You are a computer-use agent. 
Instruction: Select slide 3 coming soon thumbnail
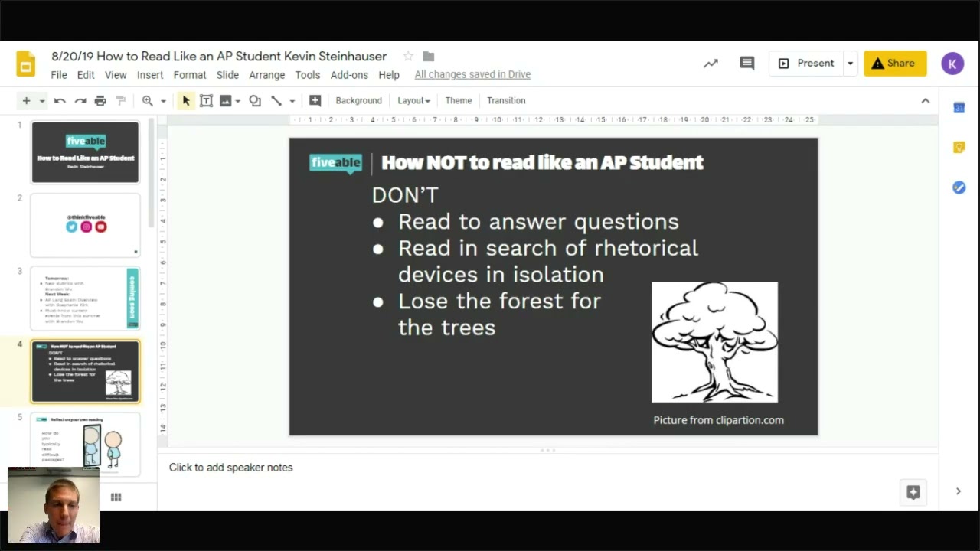pyautogui.click(x=85, y=298)
